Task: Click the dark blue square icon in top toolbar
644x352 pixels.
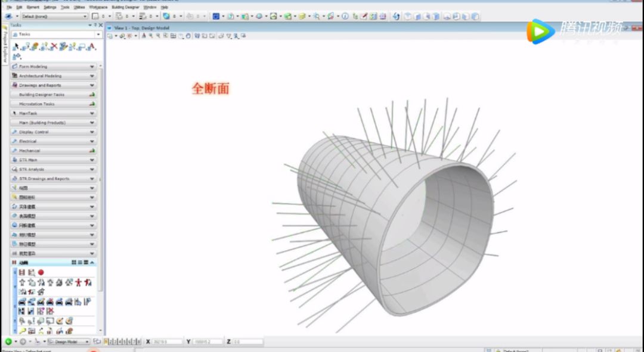Action: [x=216, y=17]
